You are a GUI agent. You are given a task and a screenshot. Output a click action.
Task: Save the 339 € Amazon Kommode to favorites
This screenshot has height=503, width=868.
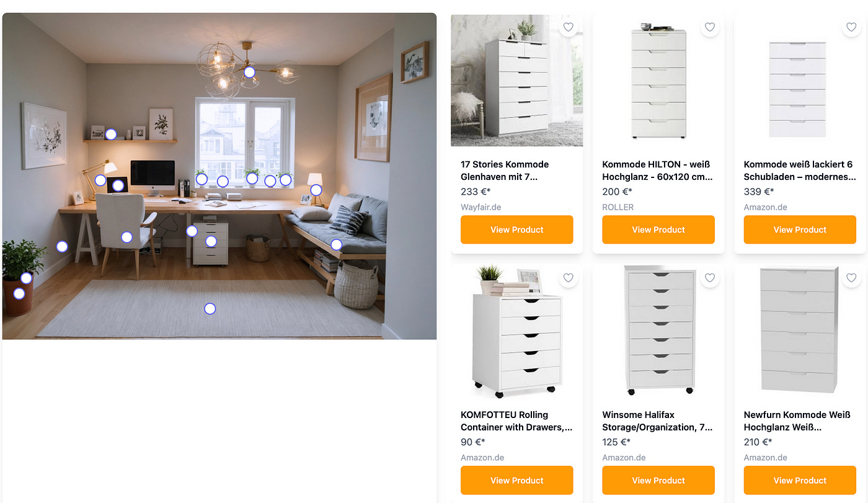coord(851,27)
